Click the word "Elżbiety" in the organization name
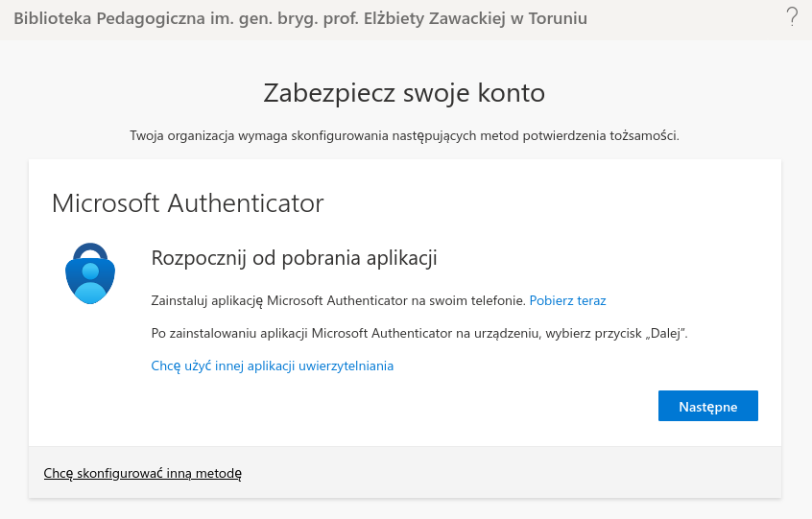The width and height of the screenshot is (812, 519). [x=400, y=18]
